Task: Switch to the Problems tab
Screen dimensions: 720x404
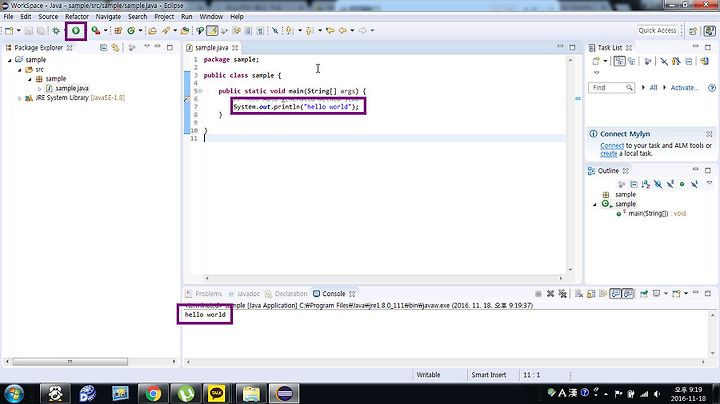Action: [204, 294]
